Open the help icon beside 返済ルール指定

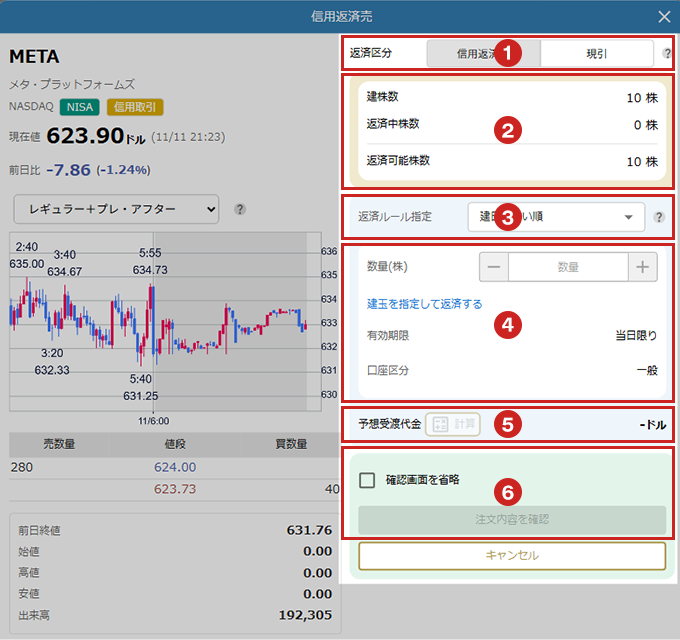point(659,217)
